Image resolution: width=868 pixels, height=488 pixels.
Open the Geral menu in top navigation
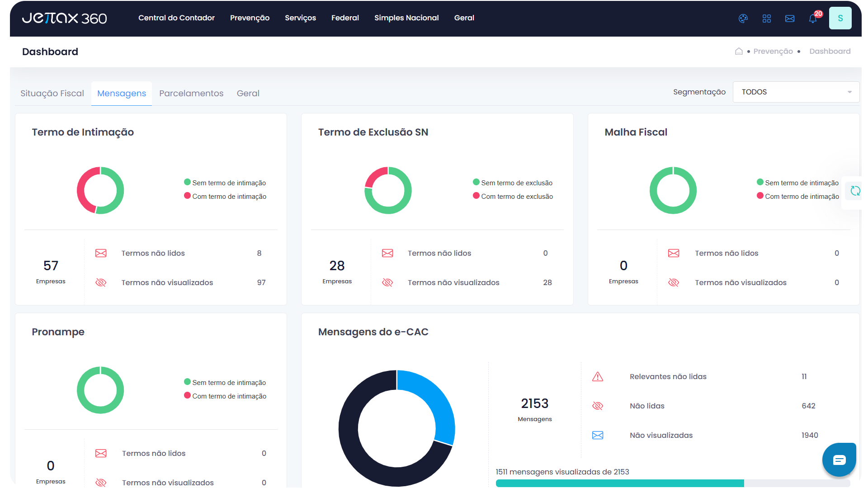tap(464, 18)
